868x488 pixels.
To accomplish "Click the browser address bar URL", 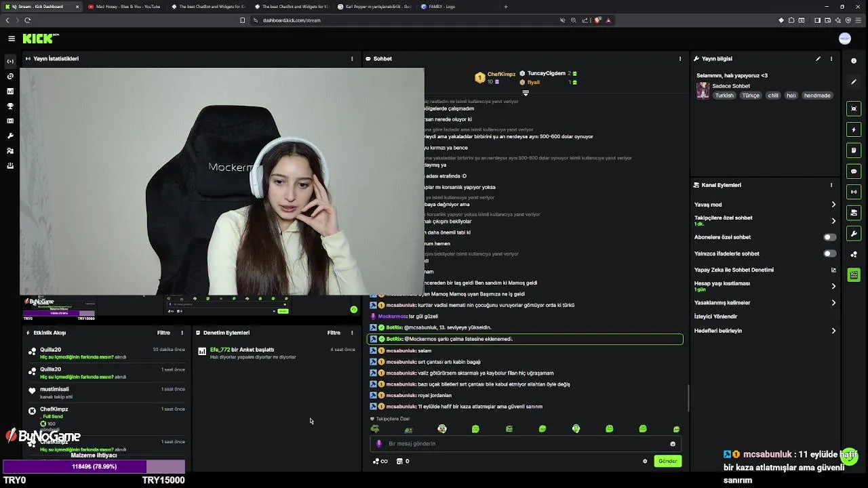I will coord(292,20).
